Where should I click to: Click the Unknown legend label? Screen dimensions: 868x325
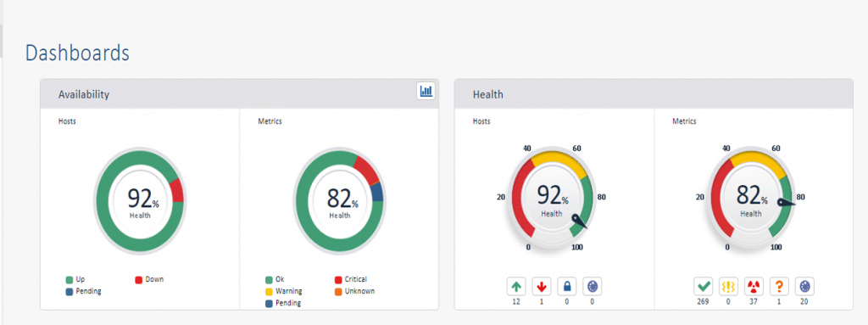[359, 291]
